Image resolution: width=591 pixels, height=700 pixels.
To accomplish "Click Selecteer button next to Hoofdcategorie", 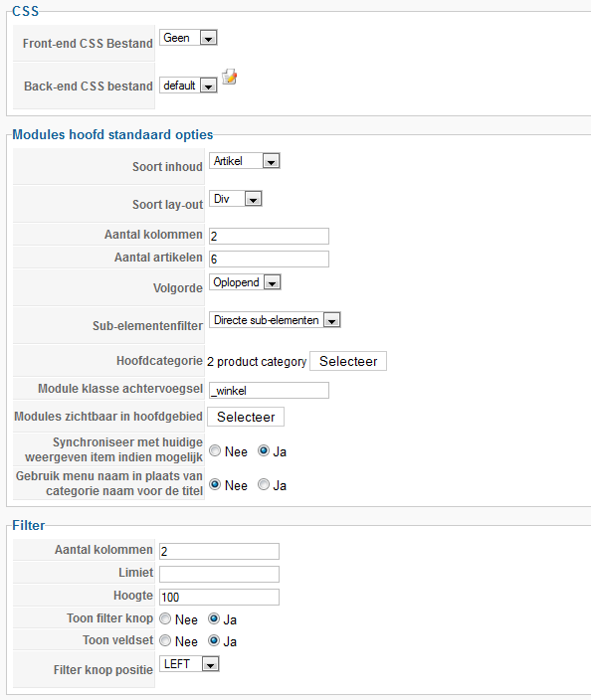I will [348, 361].
